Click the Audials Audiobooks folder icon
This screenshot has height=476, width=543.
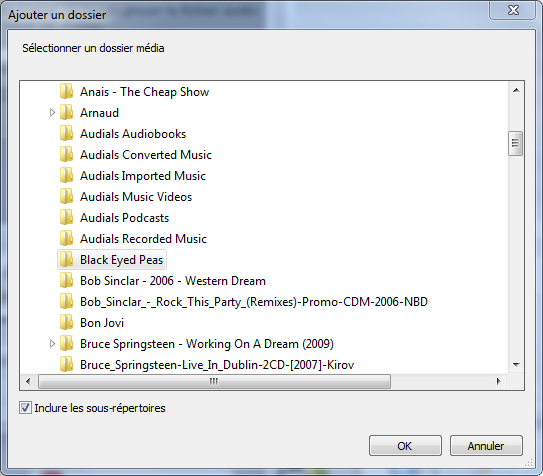click(66, 134)
